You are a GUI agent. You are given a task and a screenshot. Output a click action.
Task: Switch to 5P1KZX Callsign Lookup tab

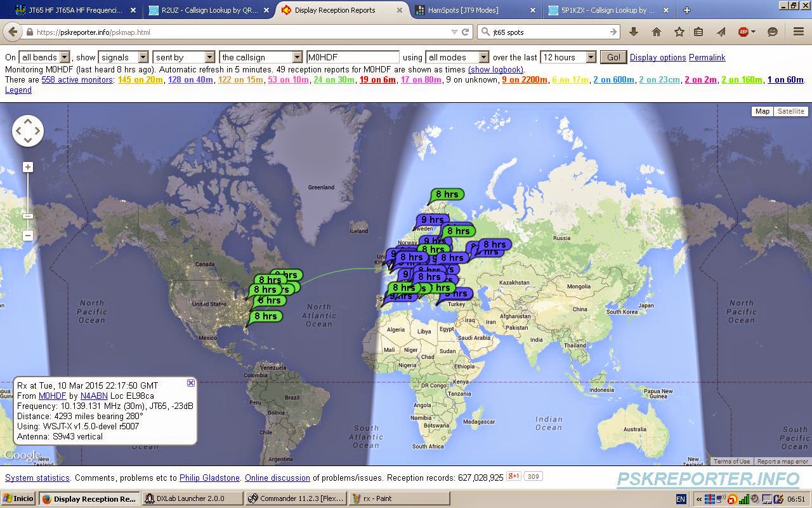(x=606, y=10)
